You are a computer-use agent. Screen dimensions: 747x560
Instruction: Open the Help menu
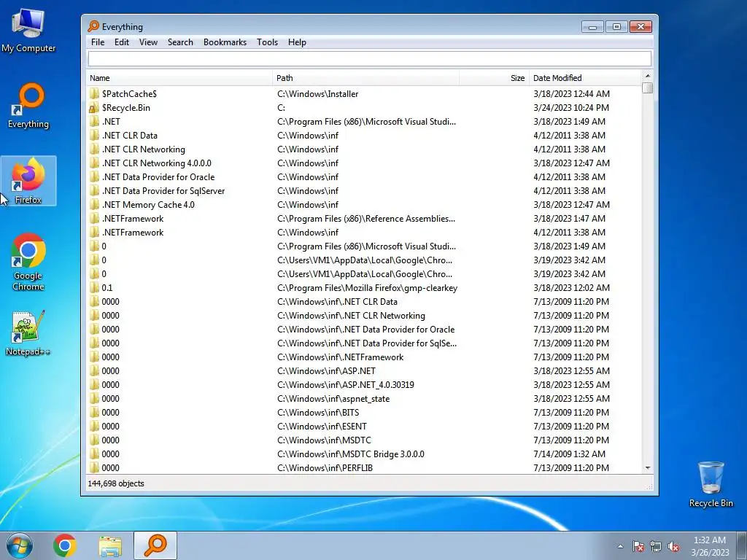(297, 42)
